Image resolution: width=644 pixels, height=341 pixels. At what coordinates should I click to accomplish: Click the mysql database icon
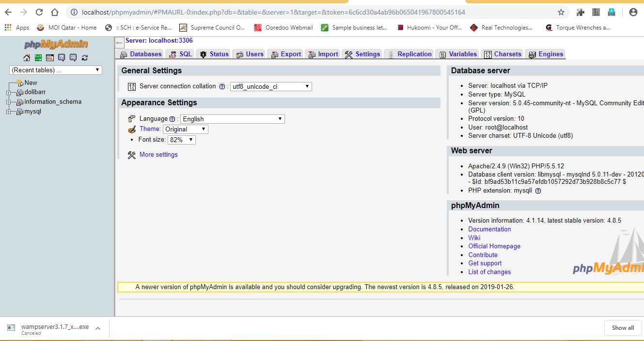(x=20, y=112)
